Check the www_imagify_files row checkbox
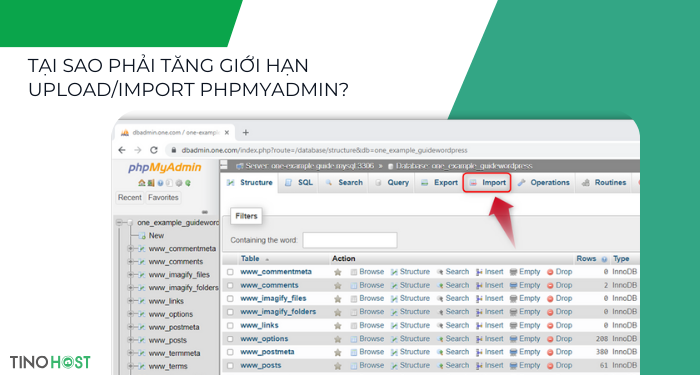 click(230, 299)
